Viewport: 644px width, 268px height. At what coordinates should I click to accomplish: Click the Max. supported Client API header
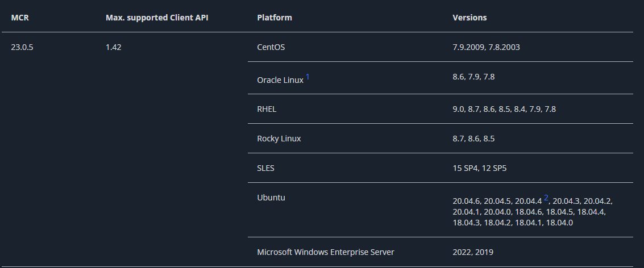pyautogui.click(x=157, y=18)
